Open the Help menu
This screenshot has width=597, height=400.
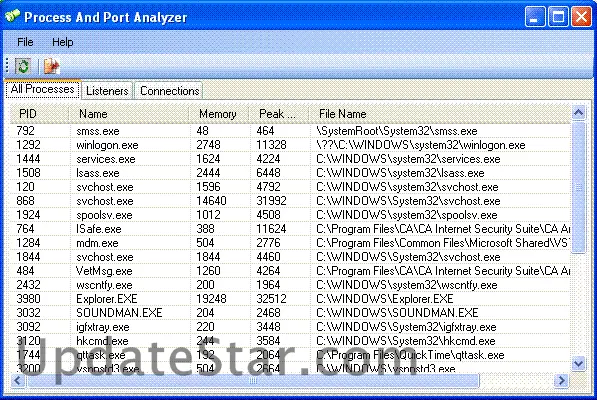62,42
